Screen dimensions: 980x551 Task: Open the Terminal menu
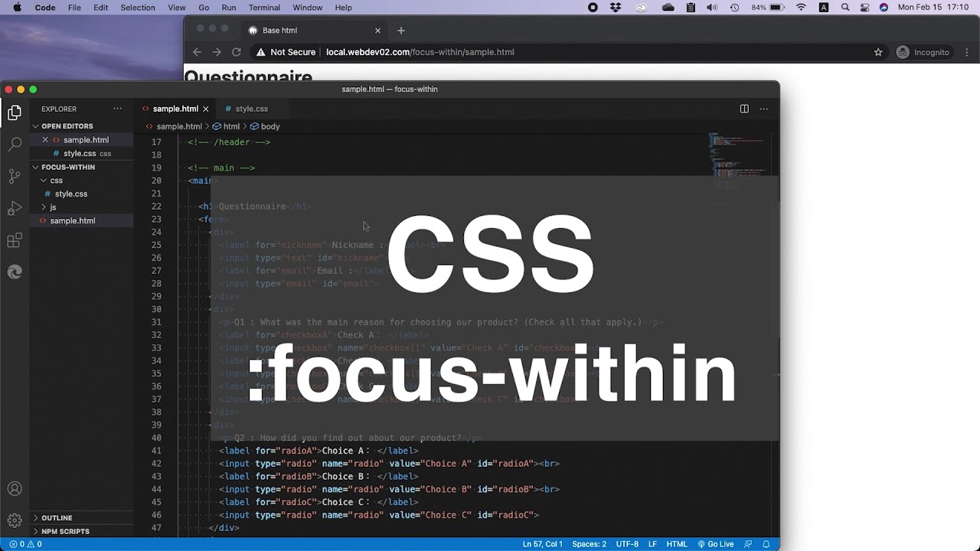coord(264,8)
